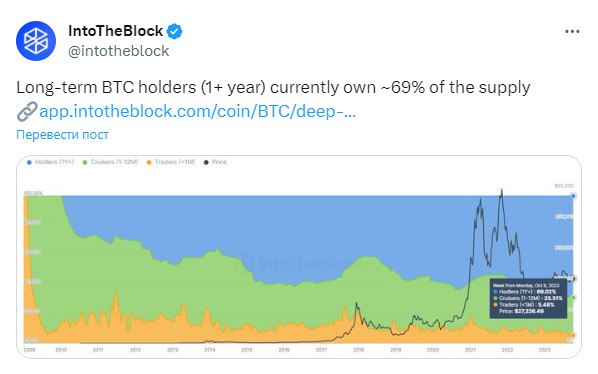Toggle Cruisers (1-12M) legend series
This screenshot has height=374, width=598.
110,162
